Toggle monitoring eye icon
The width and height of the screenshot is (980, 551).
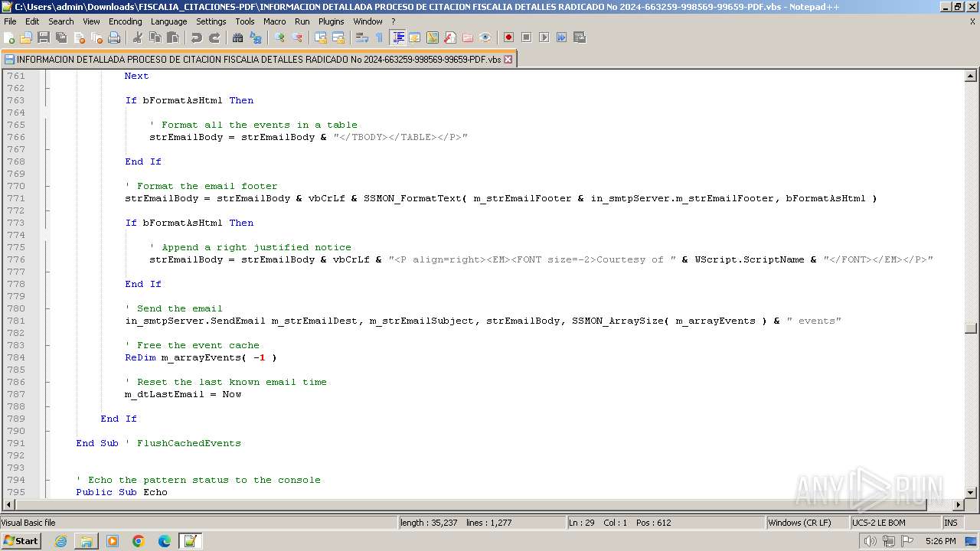point(485,37)
